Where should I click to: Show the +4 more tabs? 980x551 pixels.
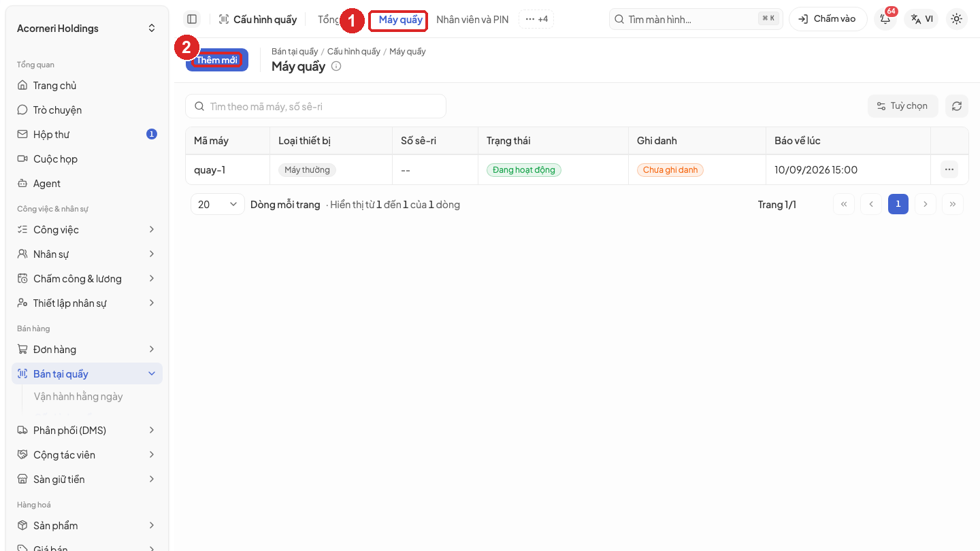536,20
